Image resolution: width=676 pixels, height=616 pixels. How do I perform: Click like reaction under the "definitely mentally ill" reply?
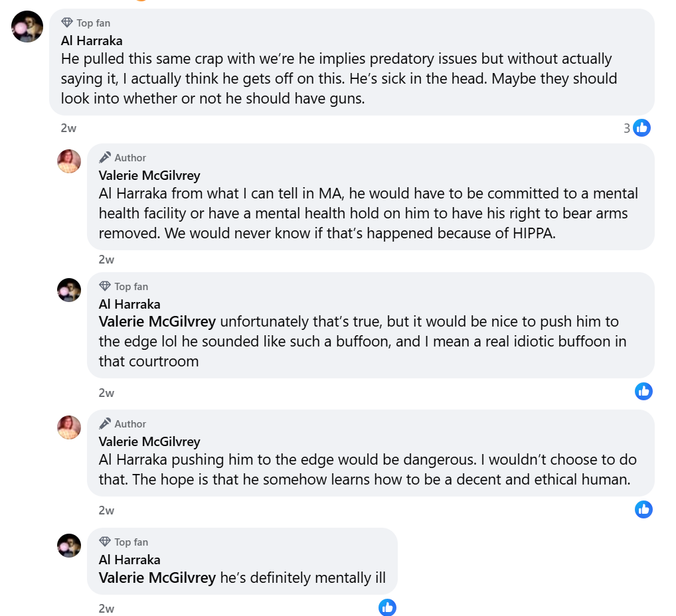(387, 607)
